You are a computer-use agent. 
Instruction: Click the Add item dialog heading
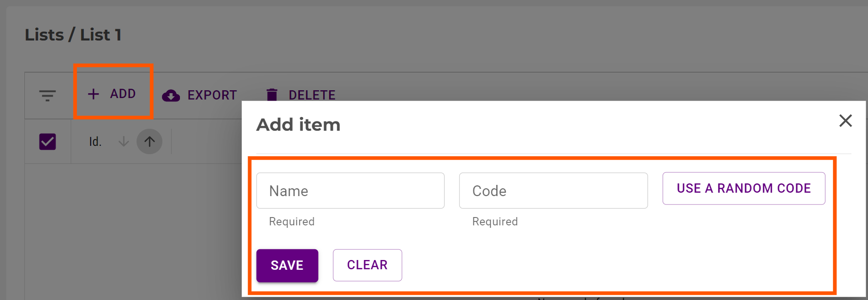(x=298, y=125)
